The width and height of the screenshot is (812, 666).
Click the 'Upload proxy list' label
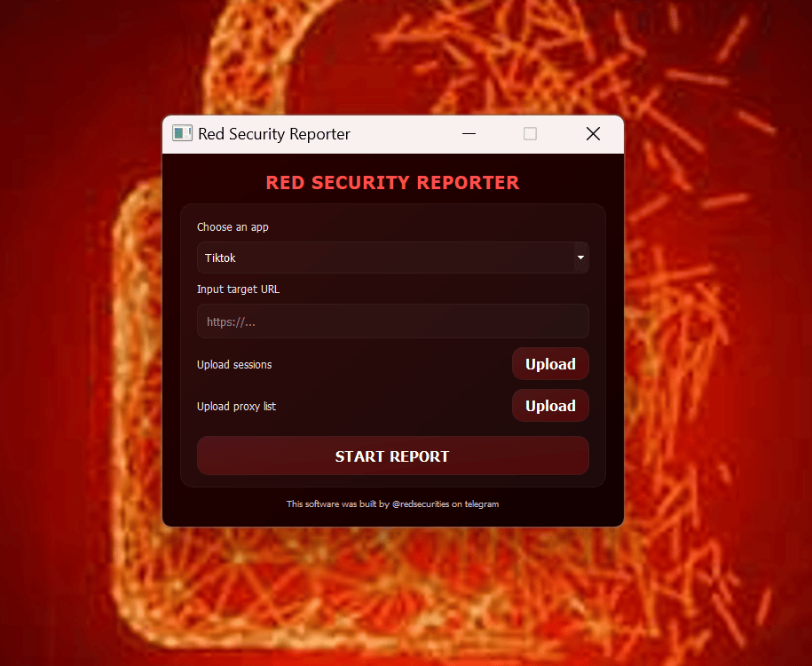point(236,407)
